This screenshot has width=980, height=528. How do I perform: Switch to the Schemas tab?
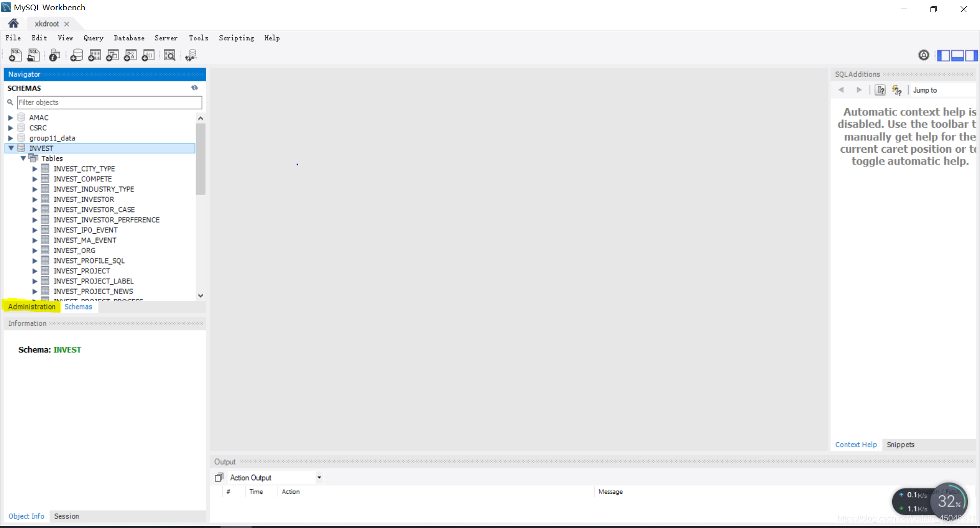point(78,306)
